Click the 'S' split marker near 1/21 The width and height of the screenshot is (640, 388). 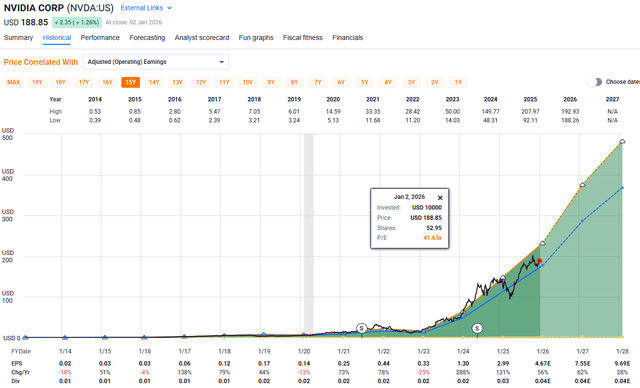(361, 328)
